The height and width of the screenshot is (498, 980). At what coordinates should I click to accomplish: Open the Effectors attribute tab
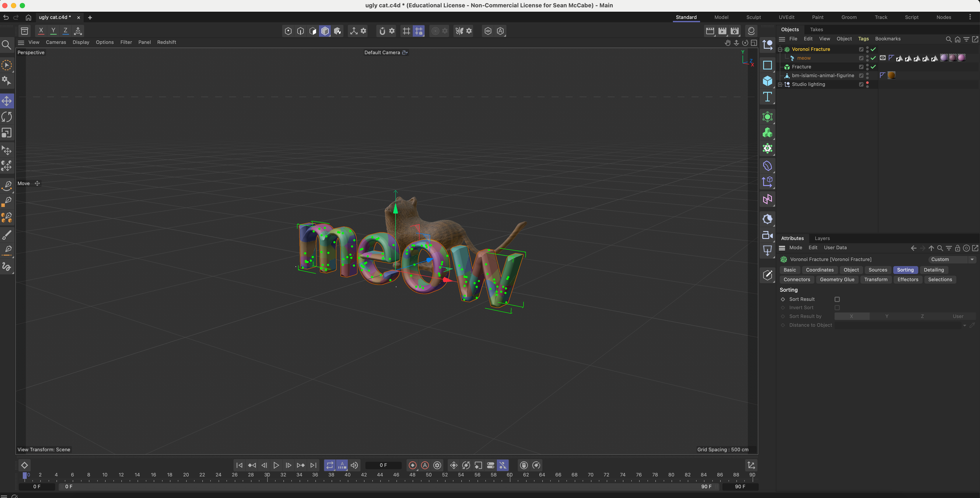pos(907,280)
